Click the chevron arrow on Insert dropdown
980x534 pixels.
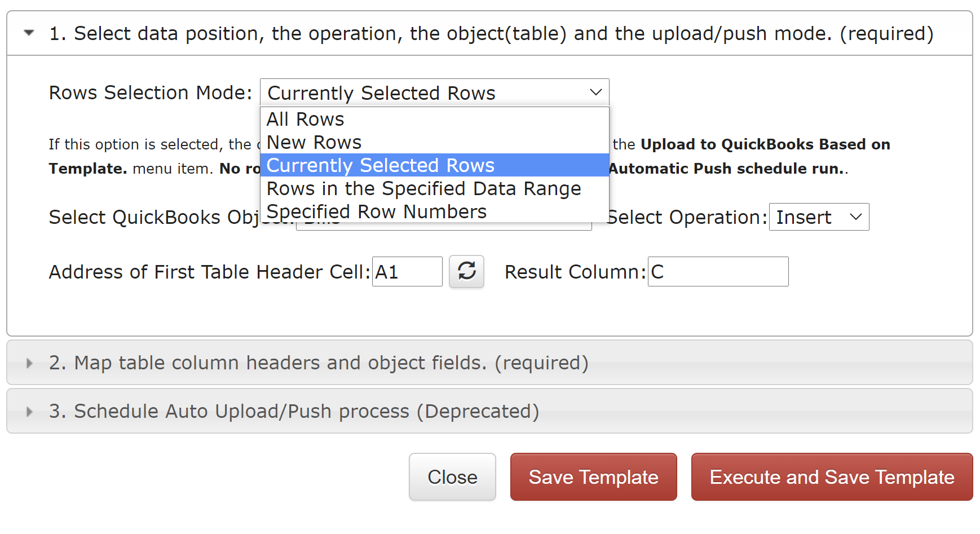coord(855,217)
